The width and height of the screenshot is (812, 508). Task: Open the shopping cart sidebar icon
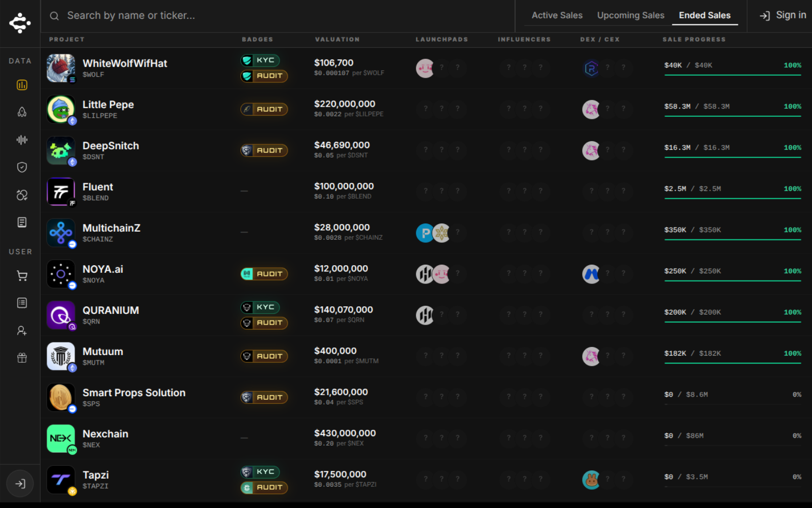coord(22,276)
